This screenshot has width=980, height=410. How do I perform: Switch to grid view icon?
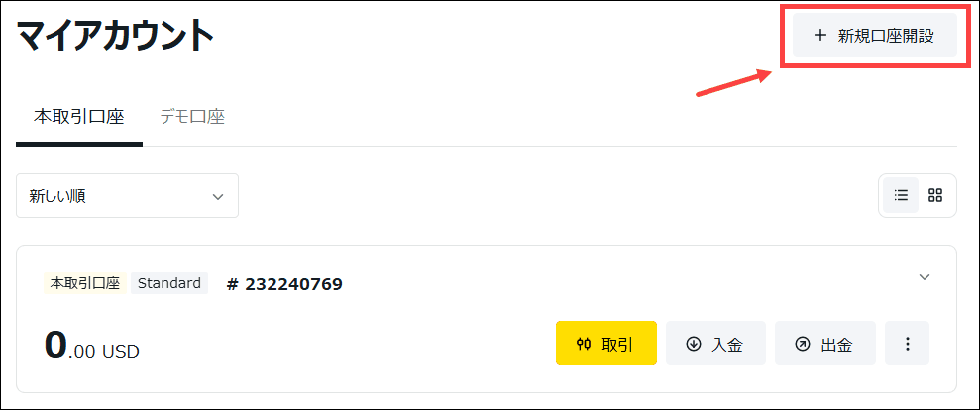pyautogui.click(x=935, y=195)
